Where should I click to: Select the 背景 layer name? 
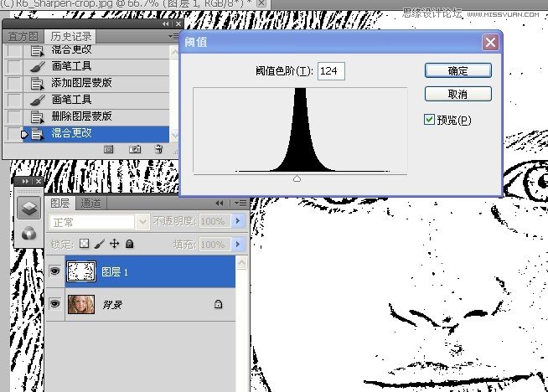pos(112,305)
